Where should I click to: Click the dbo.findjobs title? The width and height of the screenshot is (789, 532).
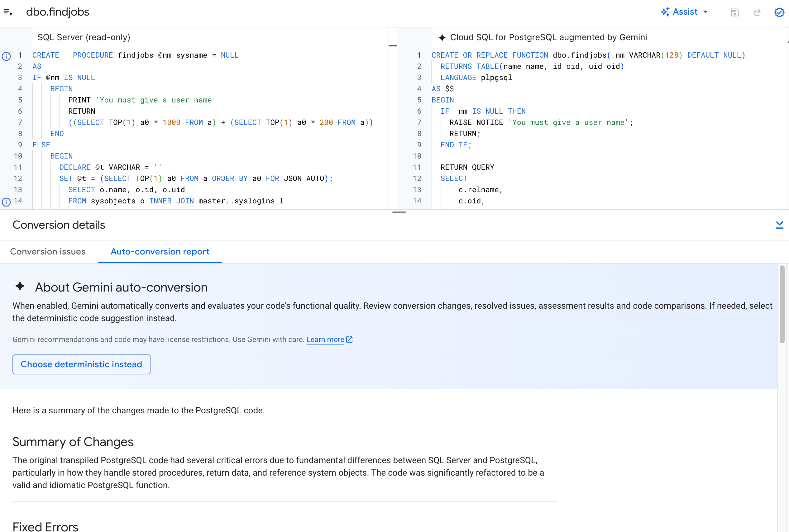click(58, 12)
